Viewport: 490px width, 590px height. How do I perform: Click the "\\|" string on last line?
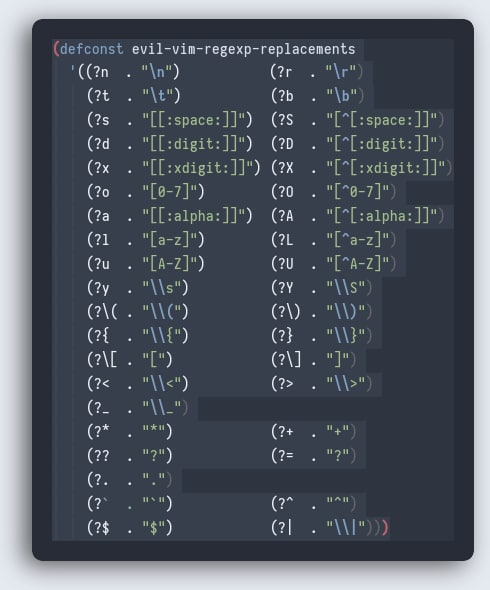(x=345, y=528)
